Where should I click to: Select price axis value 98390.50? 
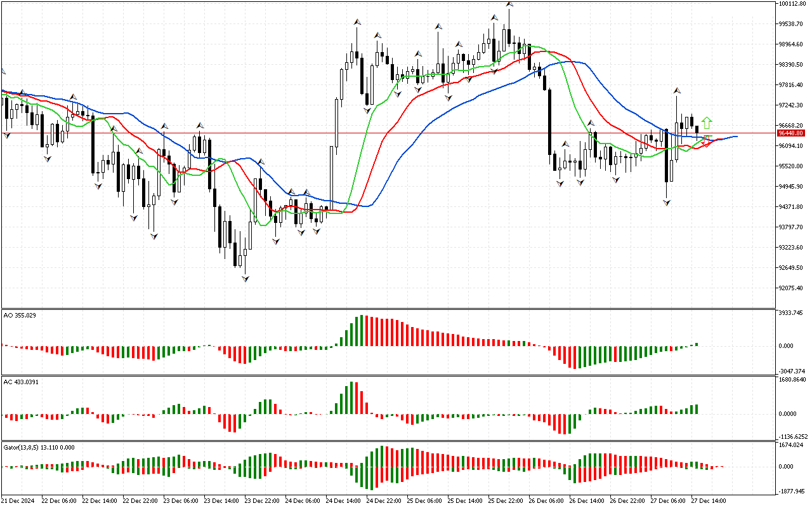click(x=792, y=65)
